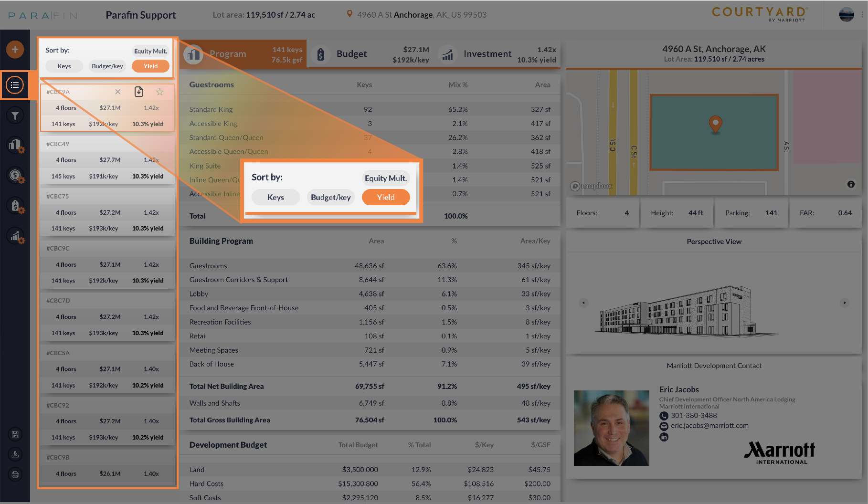Sort by Equity Mult. in top-left panel
This screenshot has height=504, width=868.
point(150,51)
